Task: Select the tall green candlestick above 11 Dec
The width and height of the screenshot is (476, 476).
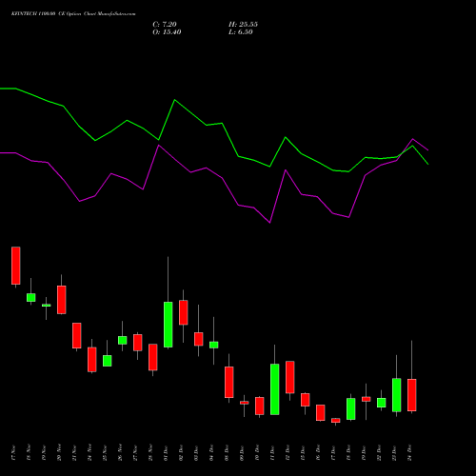Action: click(x=275, y=389)
